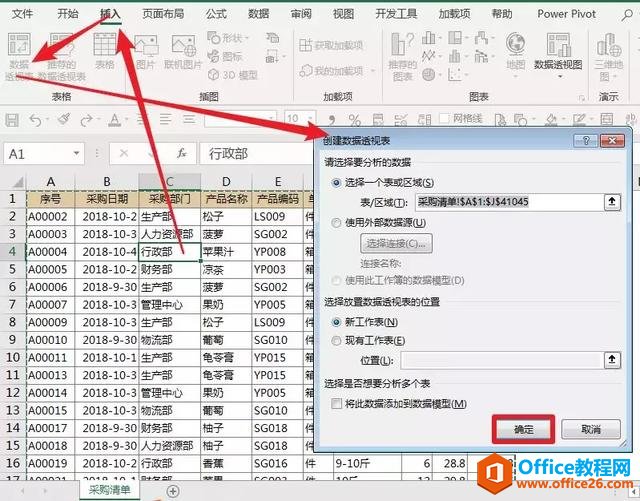Click the OK (确定) button
640x501 pixels.
point(523,429)
